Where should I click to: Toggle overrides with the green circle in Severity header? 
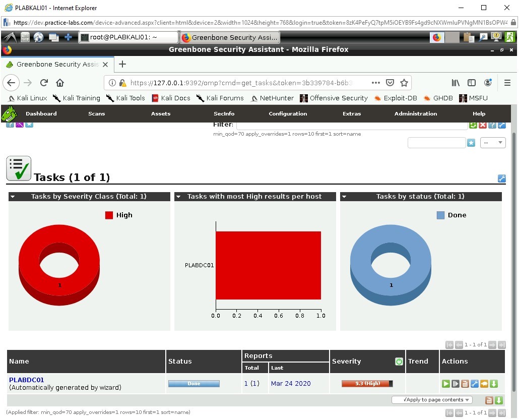point(399,361)
